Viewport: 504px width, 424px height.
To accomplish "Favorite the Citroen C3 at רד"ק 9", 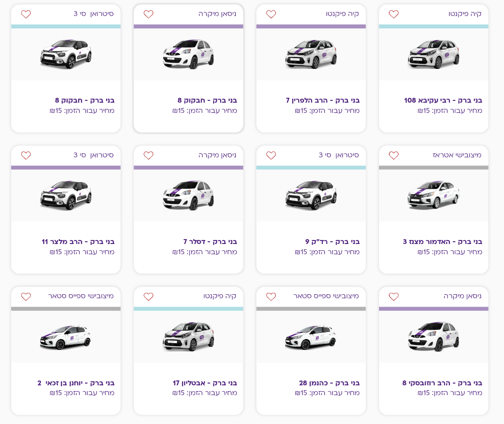I will pyautogui.click(x=271, y=156).
